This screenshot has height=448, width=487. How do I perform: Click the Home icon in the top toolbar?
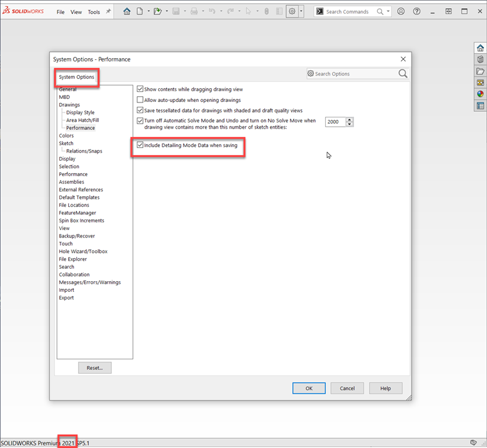tap(127, 11)
